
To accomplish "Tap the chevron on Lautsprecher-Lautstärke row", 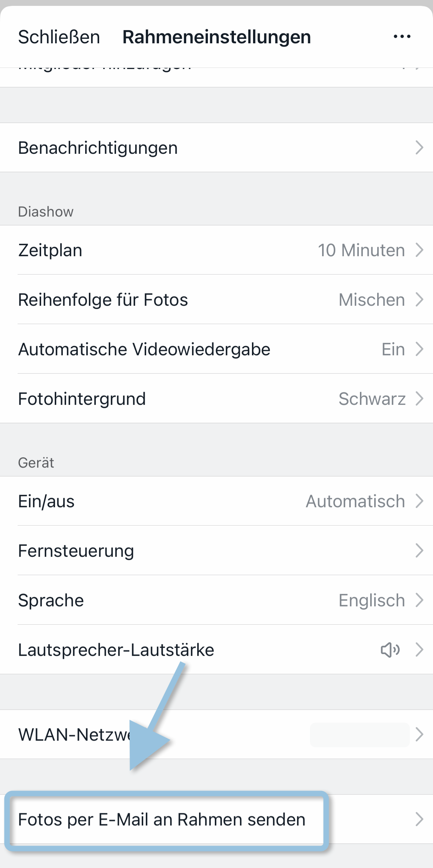I will (x=419, y=650).
